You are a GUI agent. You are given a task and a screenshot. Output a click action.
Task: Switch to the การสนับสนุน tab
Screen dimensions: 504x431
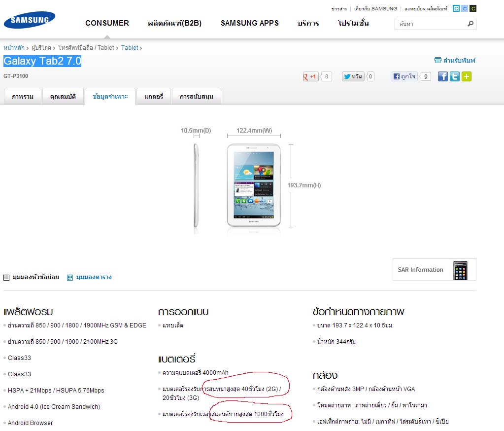click(x=197, y=97)
